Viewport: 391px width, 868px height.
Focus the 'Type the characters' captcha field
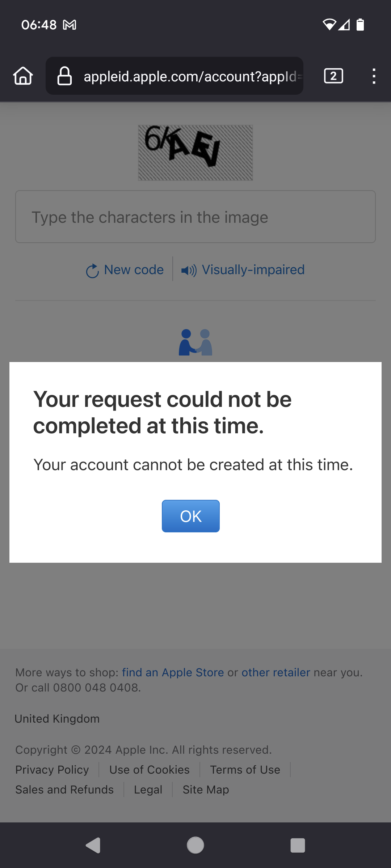click(x=195, y=217)
